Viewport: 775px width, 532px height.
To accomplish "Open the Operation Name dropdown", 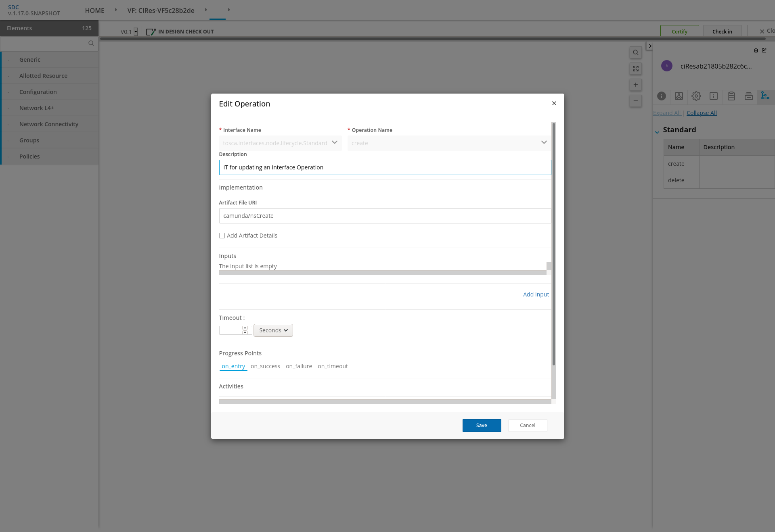I will (x=449, y=143).
